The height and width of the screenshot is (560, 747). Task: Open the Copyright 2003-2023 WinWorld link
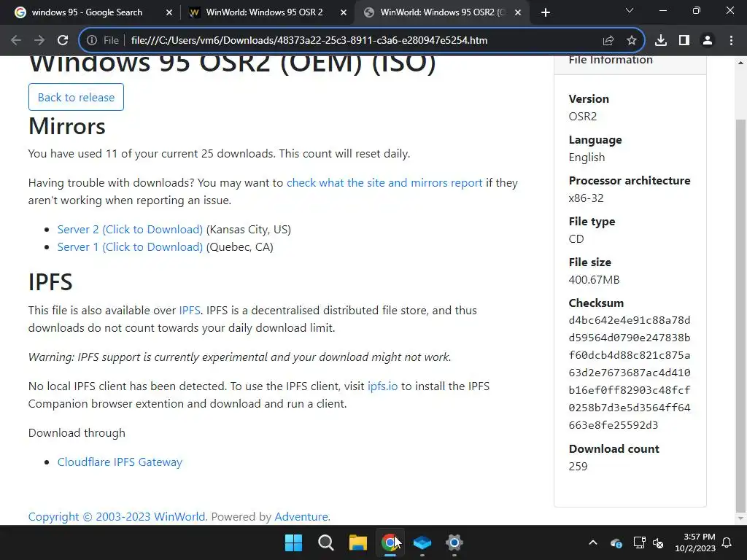(x=117, y=517)
